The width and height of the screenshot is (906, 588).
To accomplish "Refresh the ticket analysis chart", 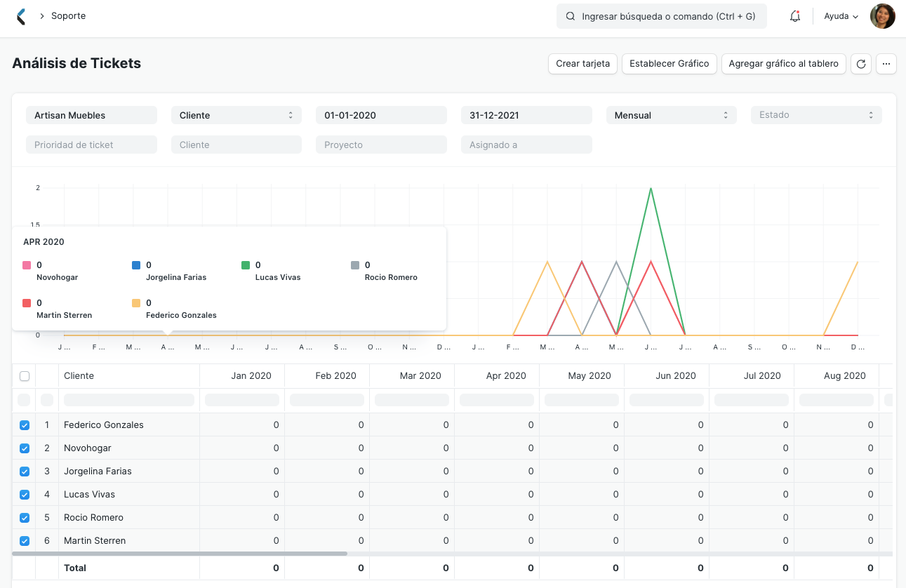I will click(861, 63).
